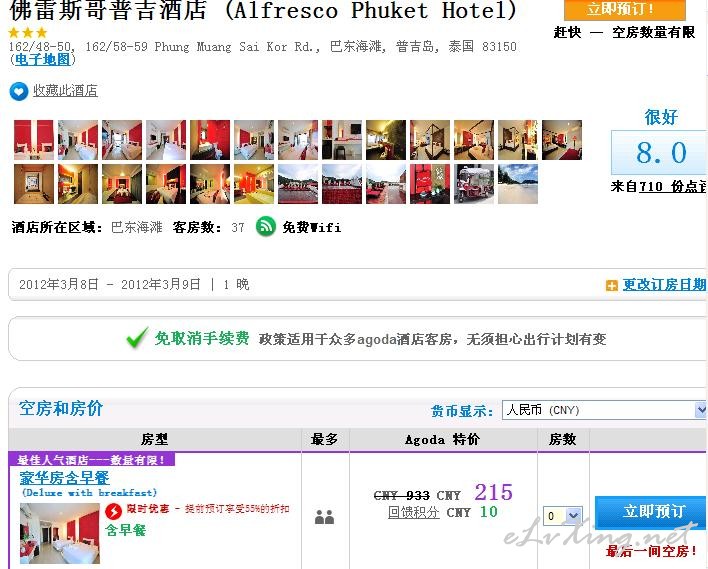This screenshot has width=708, height=569.
Task: Click the 收藏此酒店 link
Action: click(65, 91)
